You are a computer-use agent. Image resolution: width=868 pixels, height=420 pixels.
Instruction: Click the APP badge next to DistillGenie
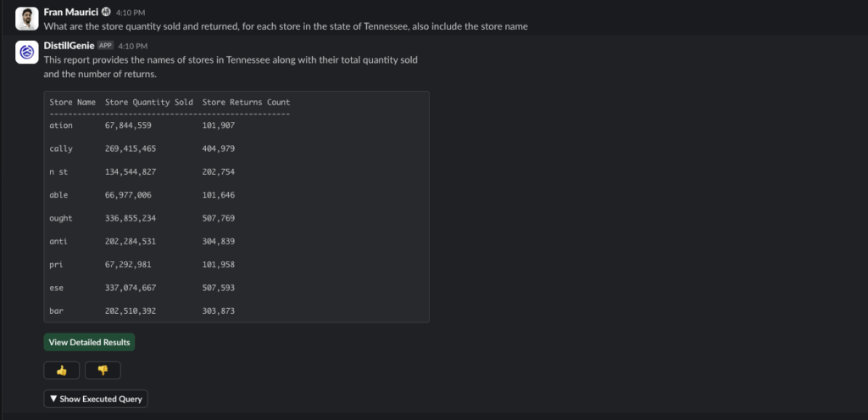point(105,46)
